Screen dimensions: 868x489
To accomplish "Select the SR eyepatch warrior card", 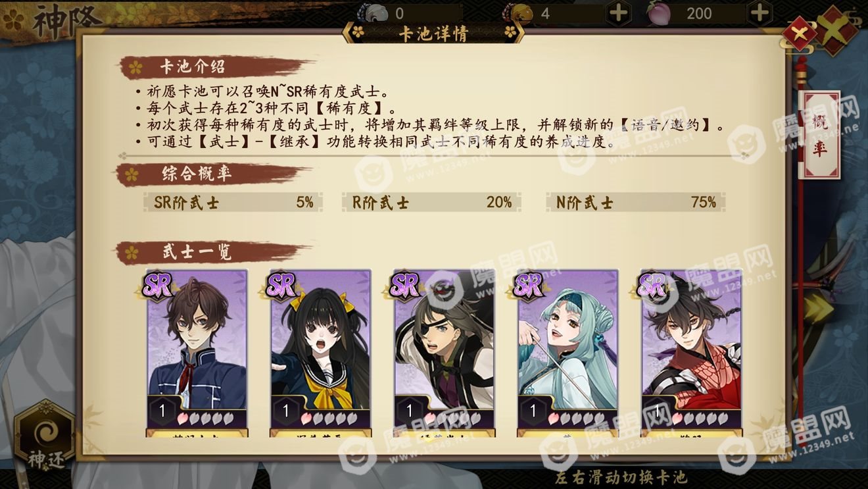I will (x=444, y=353).
